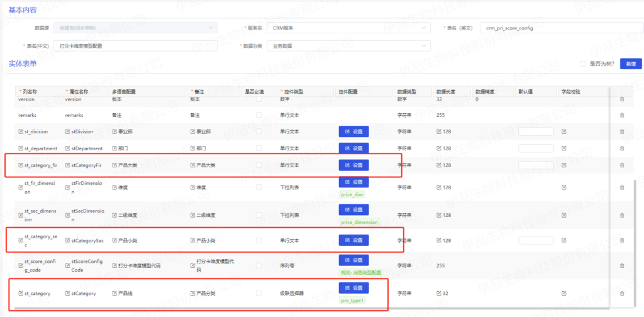Image resolution: width=644 pixels, height=317 pixels.
Task: Click default value input for st_category_sec
Action: point(536,240)
